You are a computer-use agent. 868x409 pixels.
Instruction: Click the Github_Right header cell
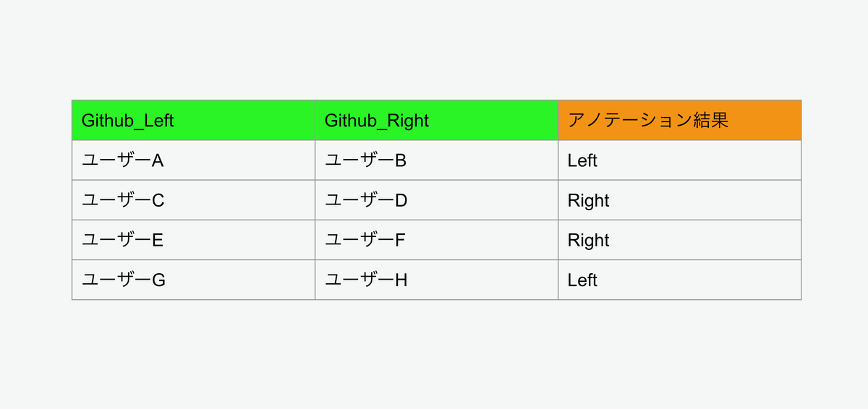(436, 120)
